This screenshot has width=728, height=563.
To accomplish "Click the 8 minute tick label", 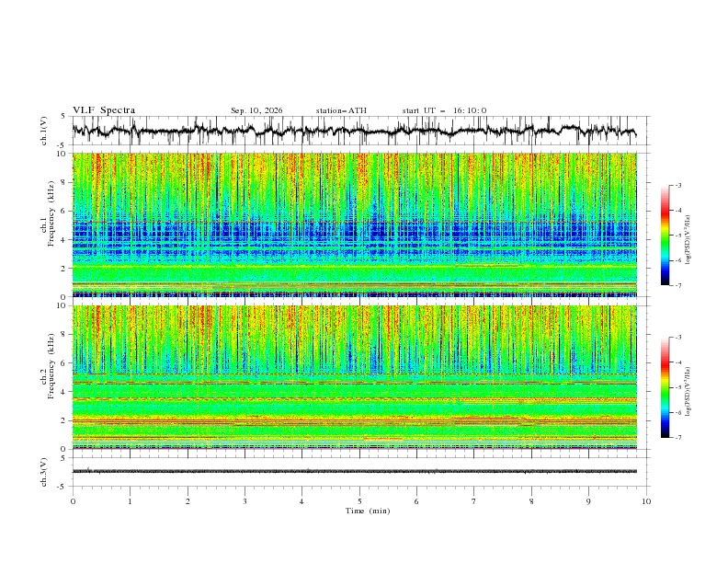I will pos(531,501).
